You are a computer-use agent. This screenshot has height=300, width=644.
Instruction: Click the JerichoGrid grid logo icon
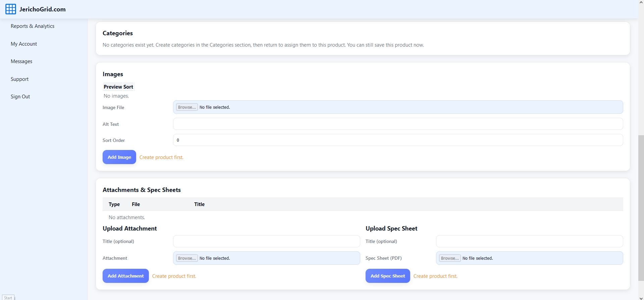[x=10, y=9]
